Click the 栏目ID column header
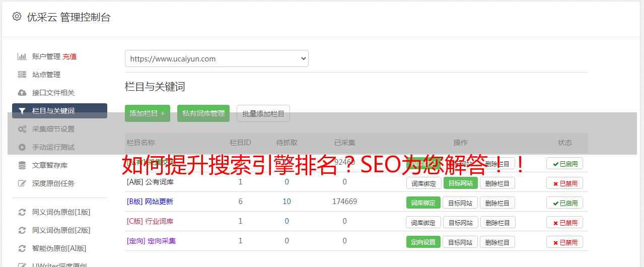The height and width of the screenshot is (267, 644). pos(240,143)
